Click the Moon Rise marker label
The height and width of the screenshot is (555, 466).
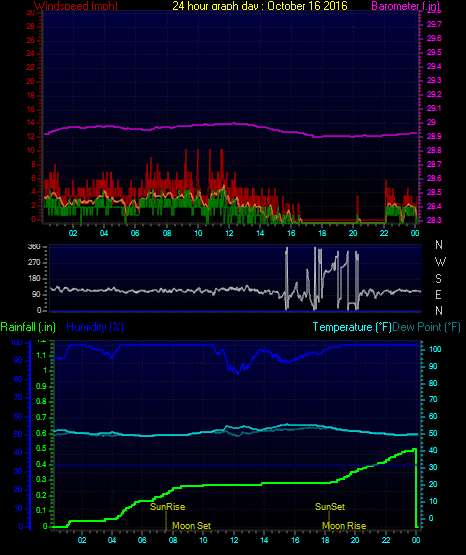pos(344,526)
